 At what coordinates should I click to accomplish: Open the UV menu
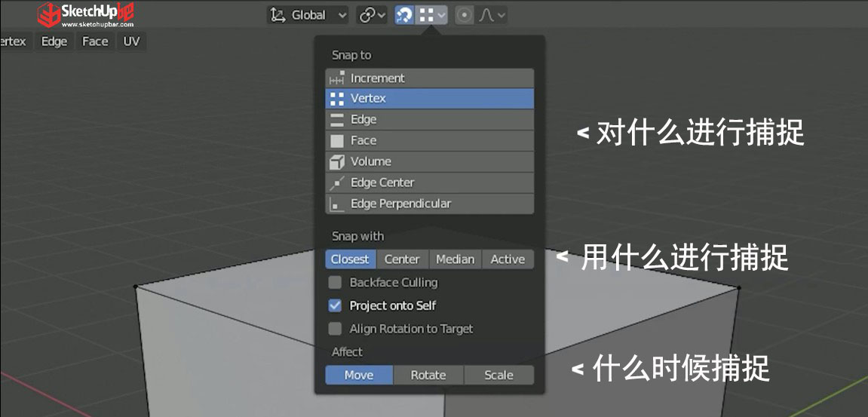[131, 41]
